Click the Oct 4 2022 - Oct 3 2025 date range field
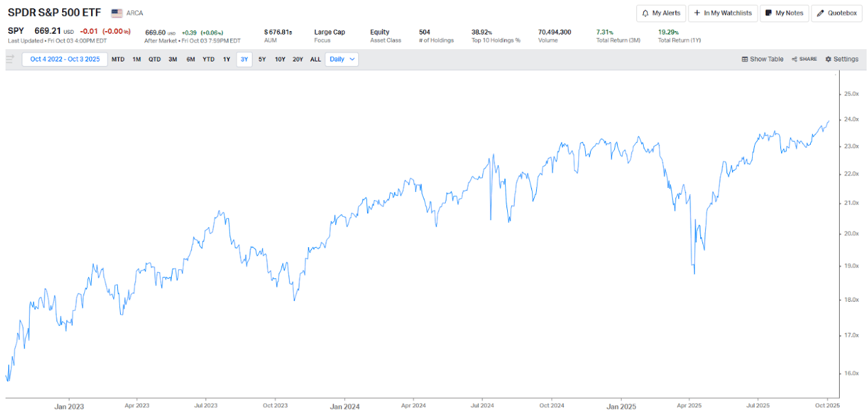Image resolution: width=868 pixels, height=417 pixels. (65, 59)
